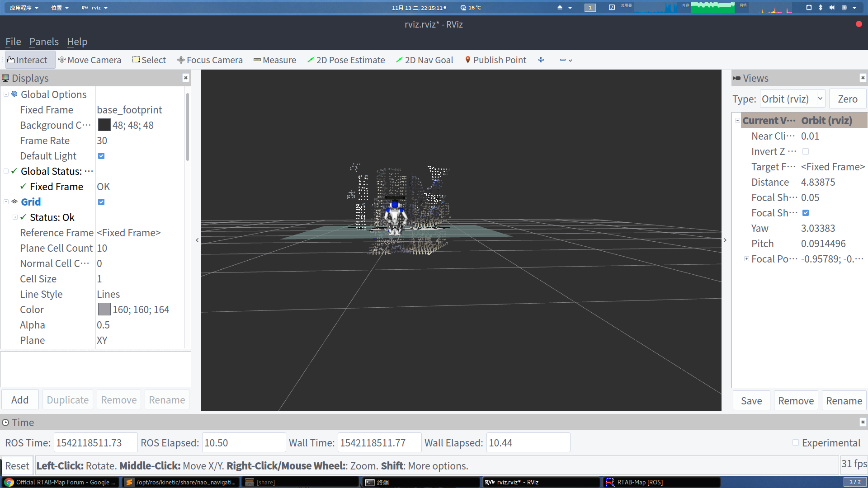Activate the Move Camera tool
Screen dimensions: 868x488
click(90, 60)
